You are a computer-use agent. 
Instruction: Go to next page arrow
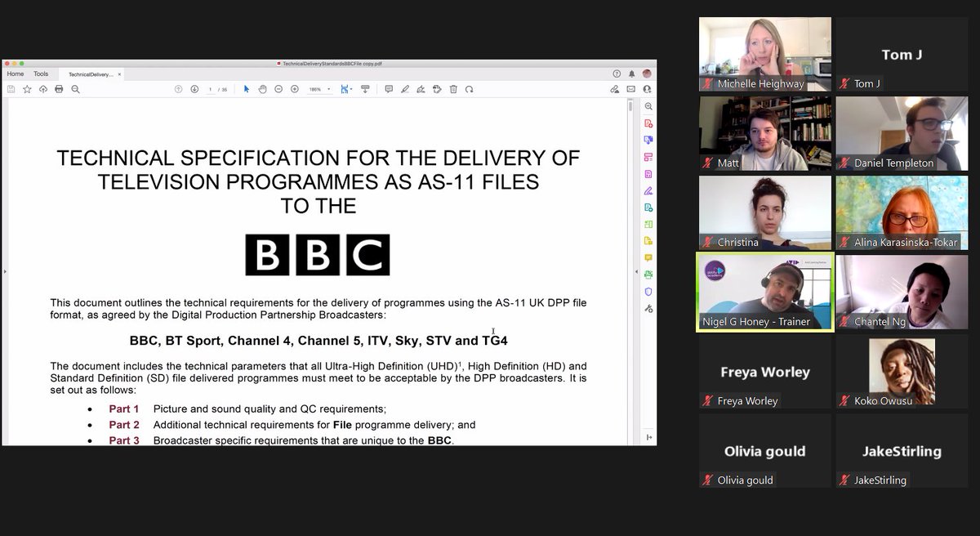194,89
